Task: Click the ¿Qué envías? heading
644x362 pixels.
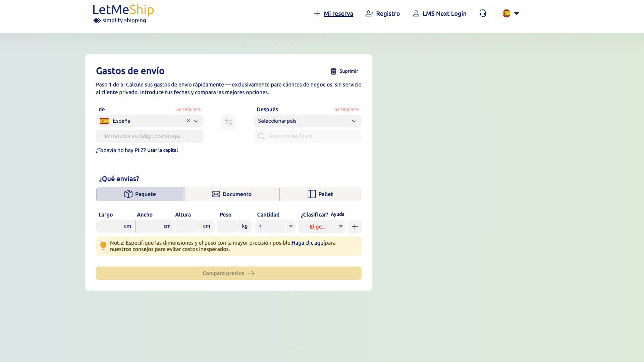Action: 119,179
